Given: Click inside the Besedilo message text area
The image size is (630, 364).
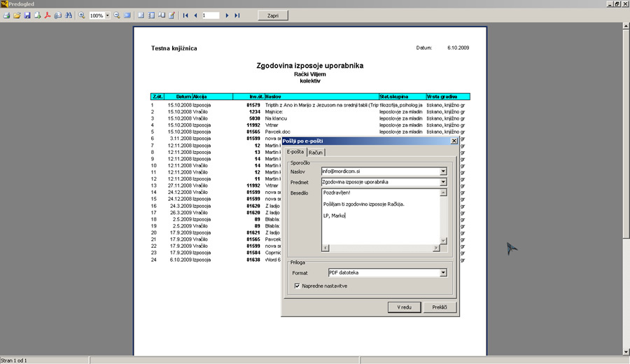Looking at the screenshot, I should coord(381,216).
